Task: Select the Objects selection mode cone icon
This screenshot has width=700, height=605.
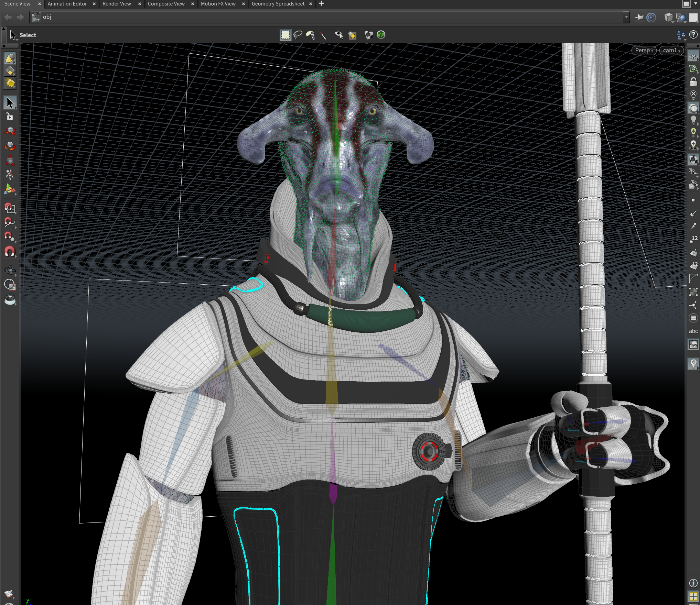Action: pyautogui.click(x=10, y=58)
